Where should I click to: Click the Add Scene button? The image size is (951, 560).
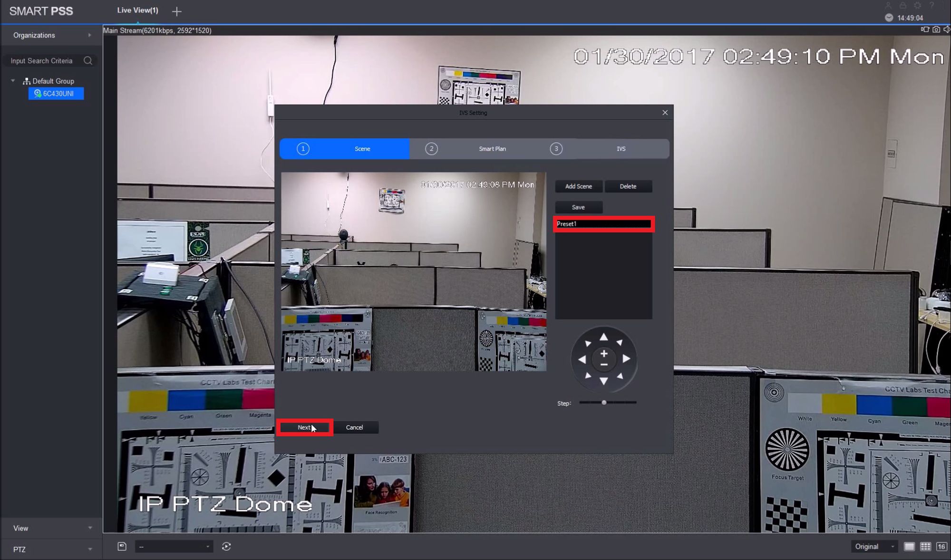point(578,186)
